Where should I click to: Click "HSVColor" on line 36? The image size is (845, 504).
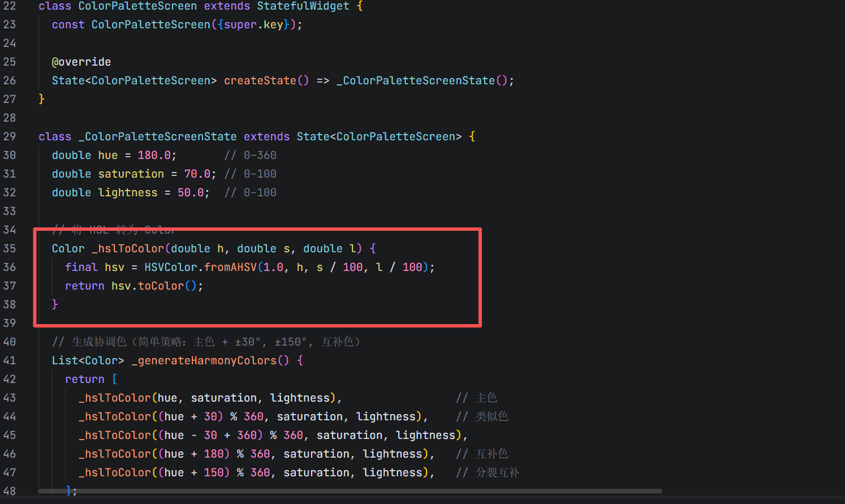[171, 267]
